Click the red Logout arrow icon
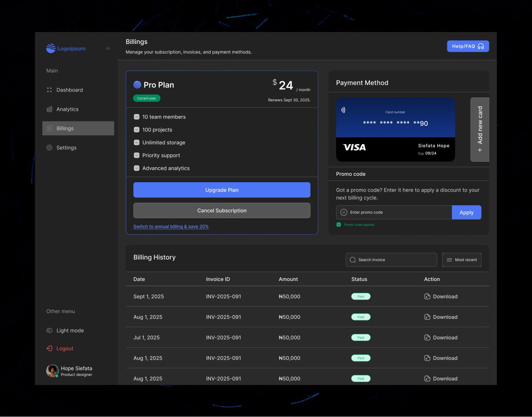532x417 pixels. pyautogui.click(x=49, y=348)
